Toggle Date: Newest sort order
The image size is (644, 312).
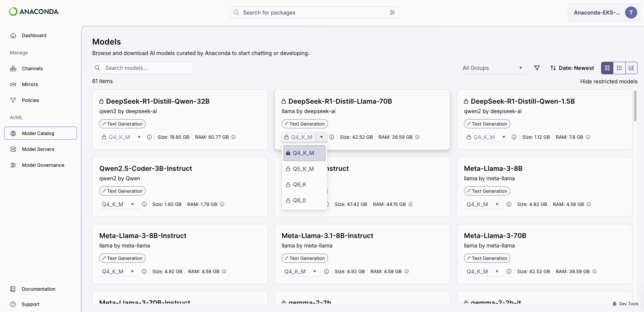(572, 68)
